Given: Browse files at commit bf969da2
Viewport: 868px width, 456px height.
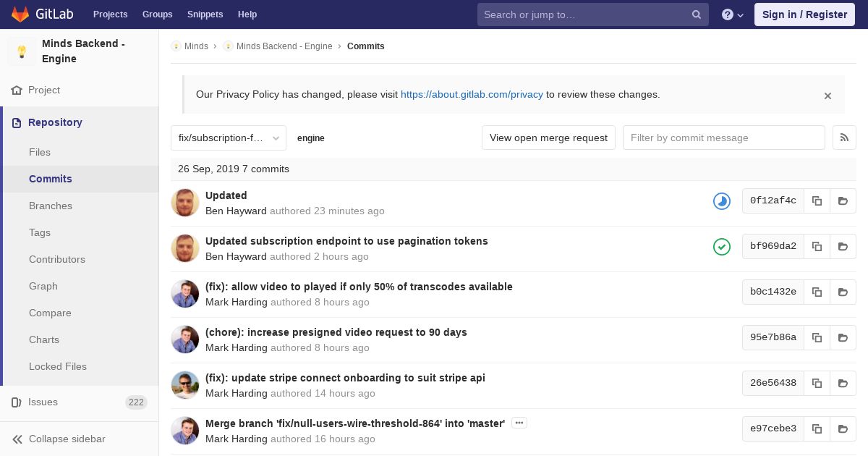Looking at the screenshot, I should [x=843, y=247].
